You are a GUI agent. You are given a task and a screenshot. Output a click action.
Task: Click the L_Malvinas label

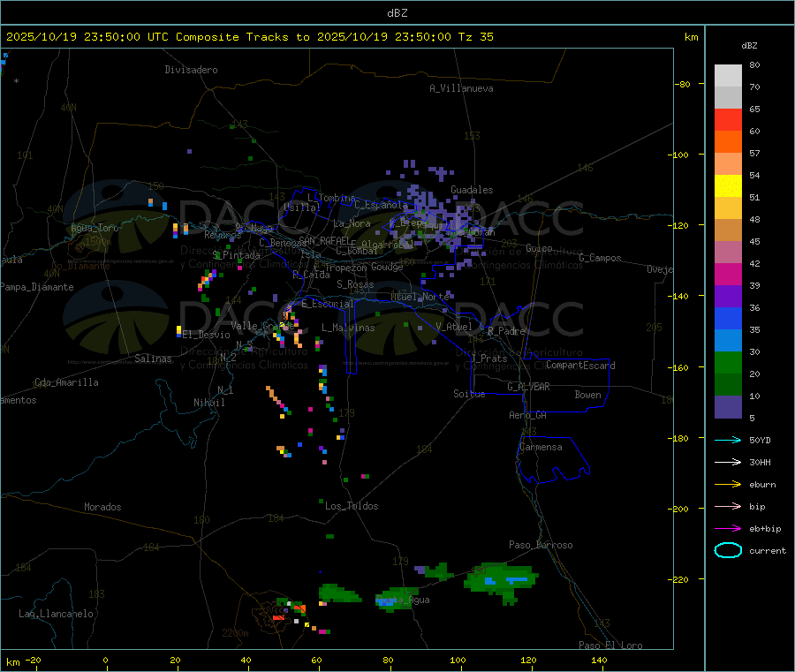tap(348, 328)
